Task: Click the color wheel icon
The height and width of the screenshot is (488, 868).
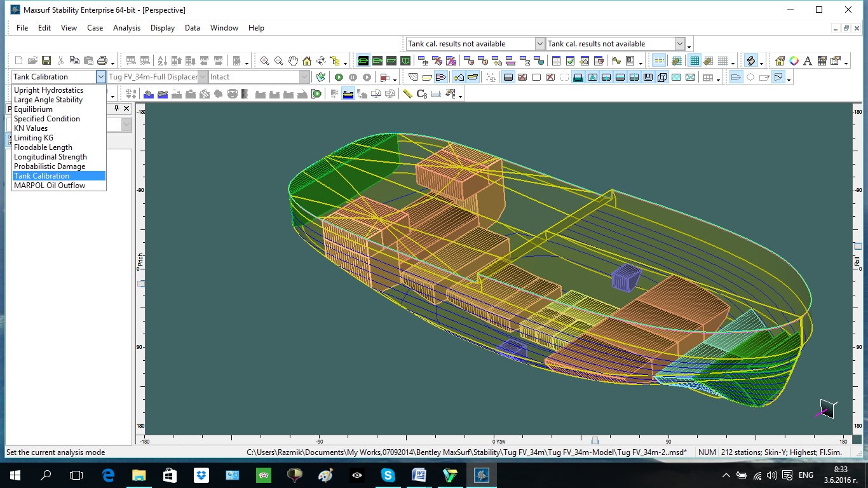Action: [x=794, y=61]
